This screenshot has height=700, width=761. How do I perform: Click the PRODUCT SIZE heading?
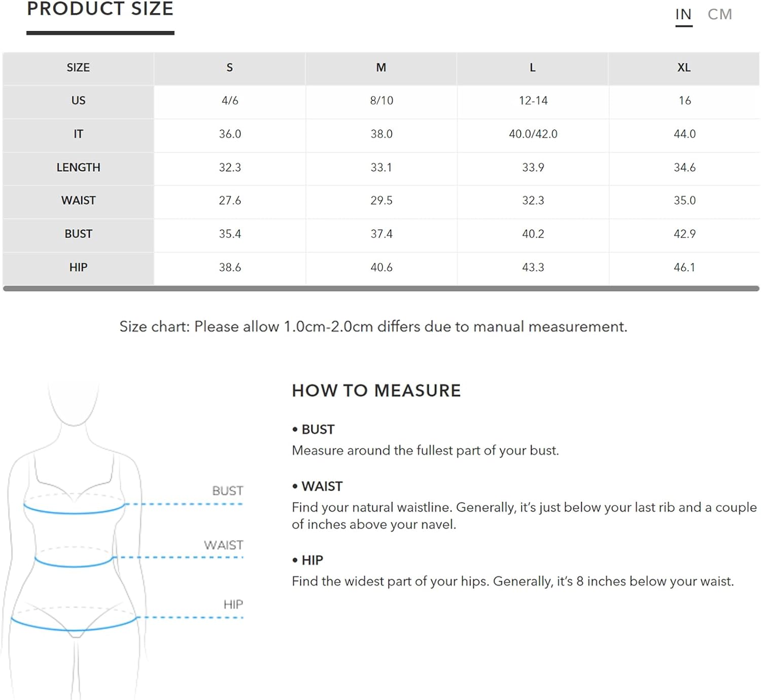(100, 9)
